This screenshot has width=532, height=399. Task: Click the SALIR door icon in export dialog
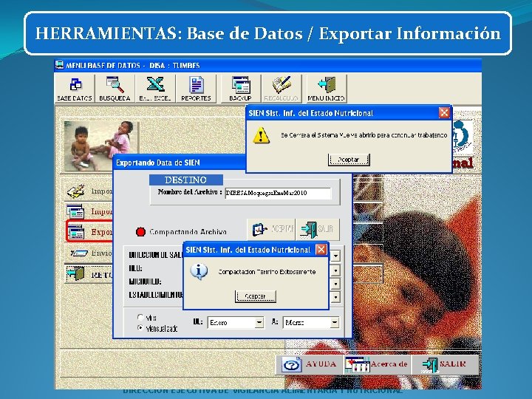click(317, 229)
